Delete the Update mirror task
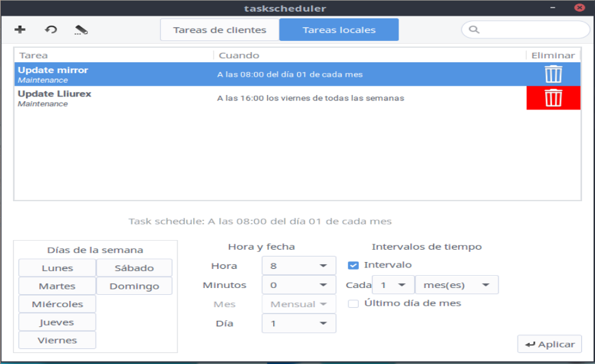Image resolution: width=595 pixels, height=364 pixels. coord(553,74)
